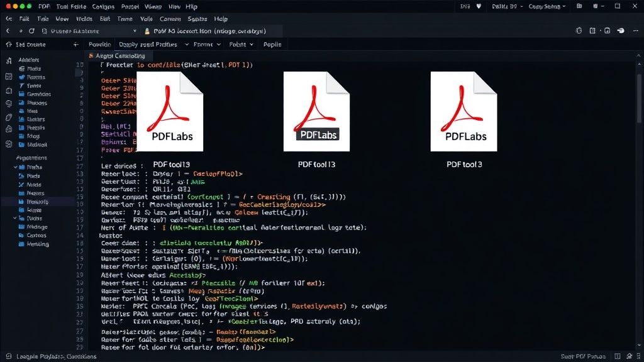This screenshot has width=644, height=362.
Task: Collapse the chevron before the Pitefra folder
Action: click(15, 167)
